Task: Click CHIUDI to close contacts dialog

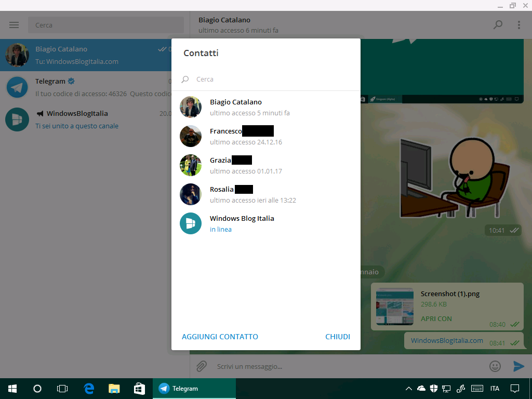Action: point(338,337)
